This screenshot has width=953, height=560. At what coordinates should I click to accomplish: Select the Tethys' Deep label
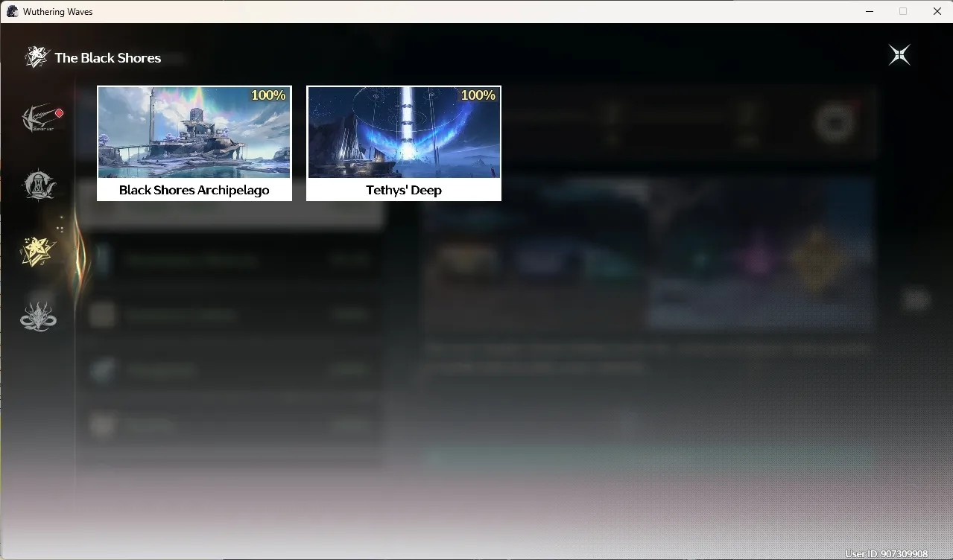404,190
